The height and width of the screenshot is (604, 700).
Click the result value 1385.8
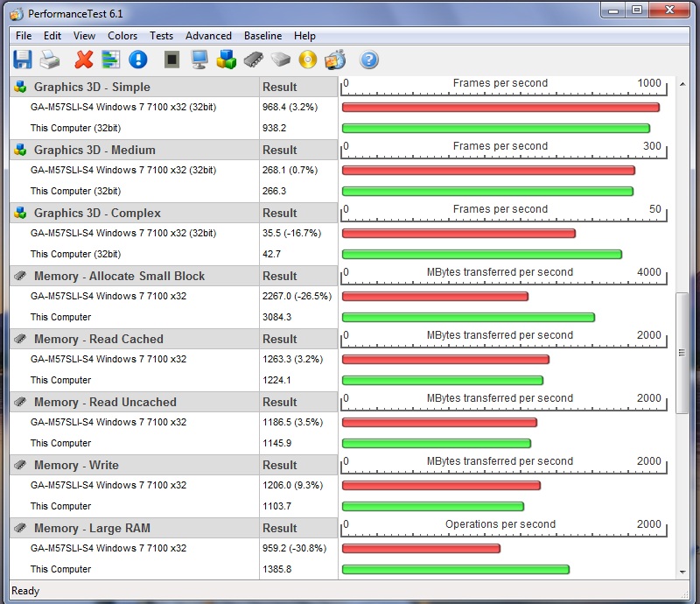tap(276, 569)
